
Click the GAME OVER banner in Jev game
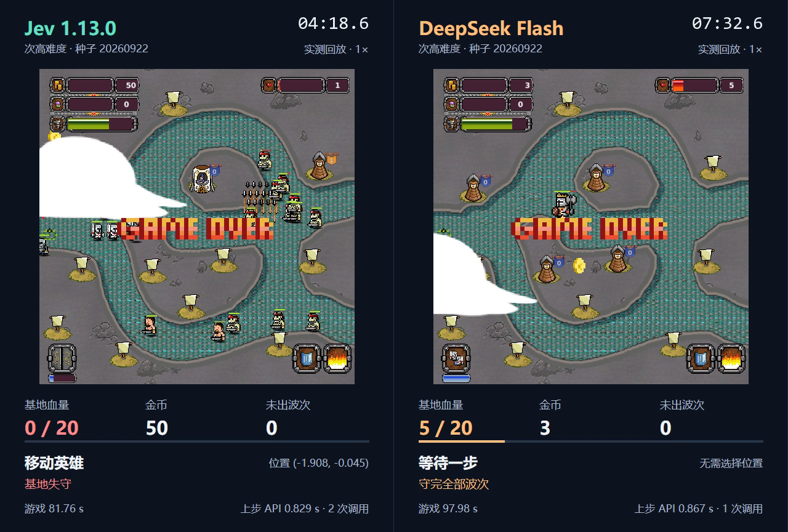196,228
